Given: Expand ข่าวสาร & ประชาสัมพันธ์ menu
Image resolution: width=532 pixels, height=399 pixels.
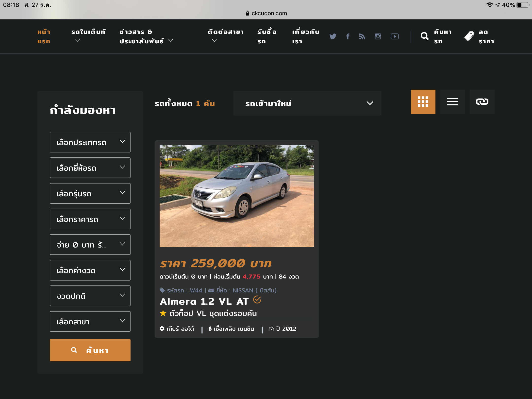Looking at the screenshot, I should coord(147,36).
